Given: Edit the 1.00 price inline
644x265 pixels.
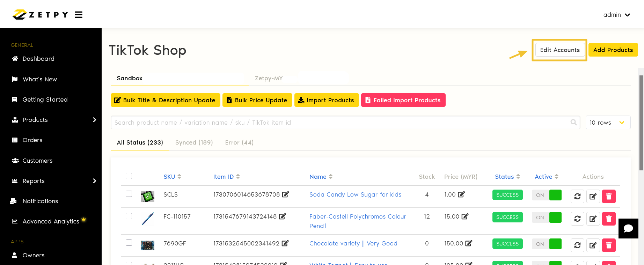Looking at the screenshot, I should [461, 194].
